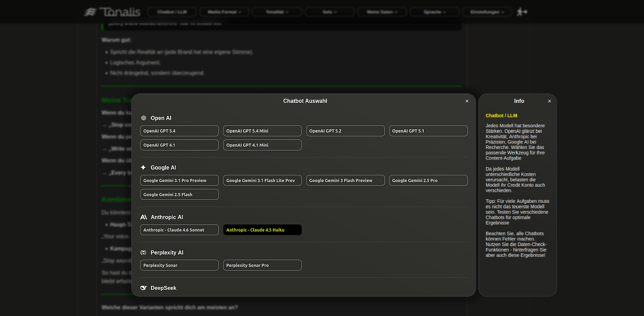Select Anthropic - Claude 4.6 Sonnet
Image resolution: width=644 pixels, height=316 pixels.
180,230
